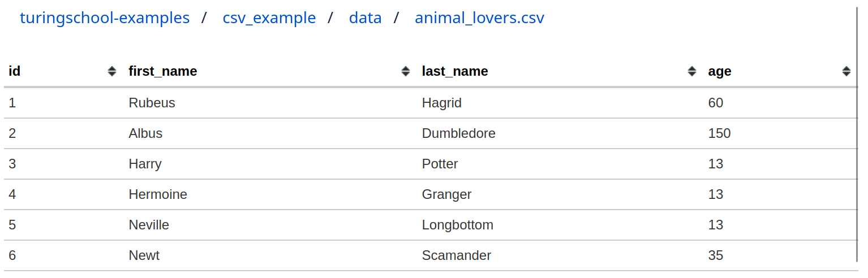The image size is (868, 278).
Task: Click the animal_lovers.csv file link
Action: pyautogui.click(x=479, y=18)
